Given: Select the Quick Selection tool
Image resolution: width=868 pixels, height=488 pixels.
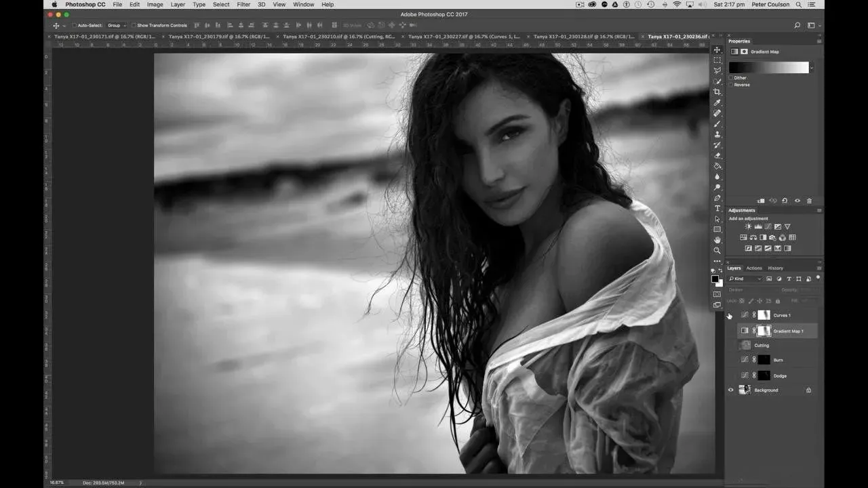Looking at the screenshot, I should click(x=717, y=81).
